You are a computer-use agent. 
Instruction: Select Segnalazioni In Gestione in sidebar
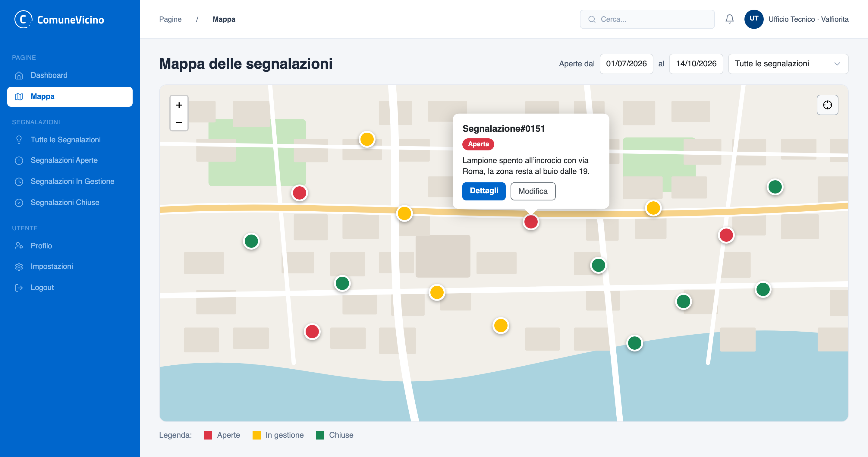[70, 181]
